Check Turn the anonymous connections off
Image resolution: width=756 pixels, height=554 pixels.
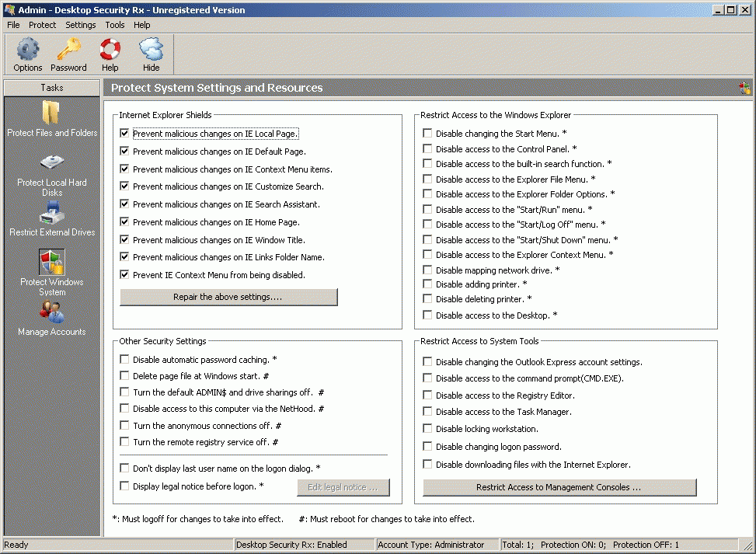(x=124, y=425)
